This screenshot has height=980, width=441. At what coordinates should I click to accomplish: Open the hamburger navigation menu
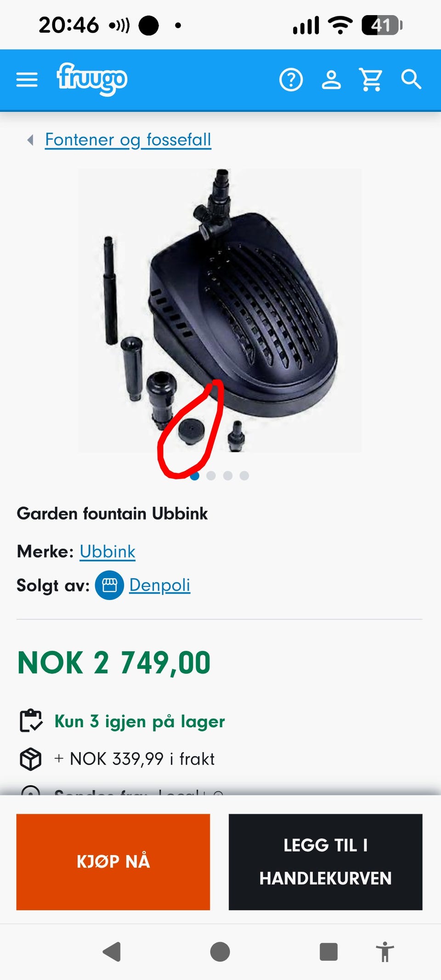pos(27,79)
